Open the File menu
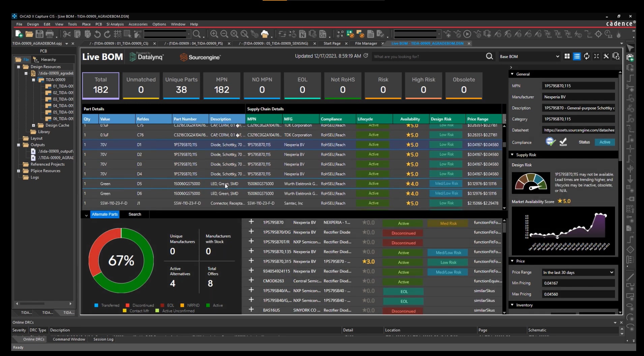The height and width of the screenshot is (356, 644). [19, 24]
